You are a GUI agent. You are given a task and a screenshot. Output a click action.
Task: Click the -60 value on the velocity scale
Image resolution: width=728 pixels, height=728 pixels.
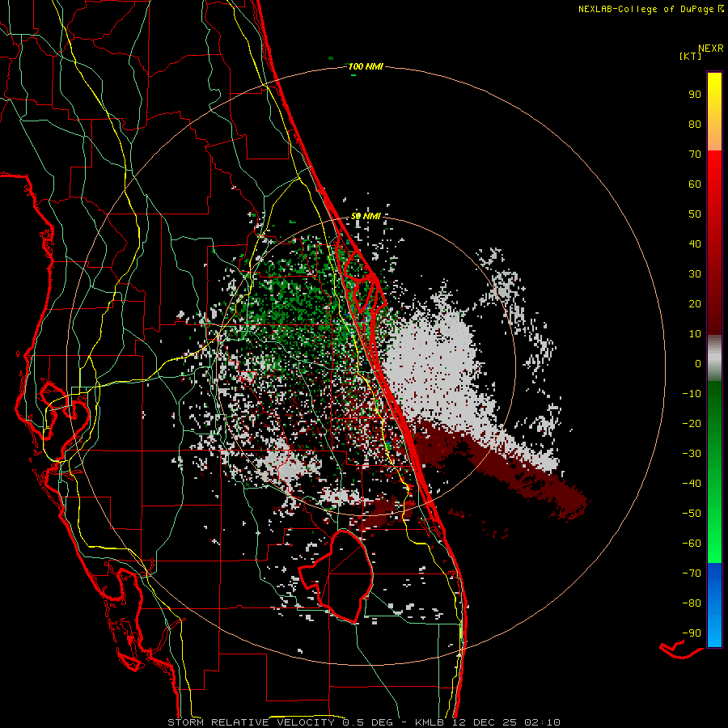point(692,544)
